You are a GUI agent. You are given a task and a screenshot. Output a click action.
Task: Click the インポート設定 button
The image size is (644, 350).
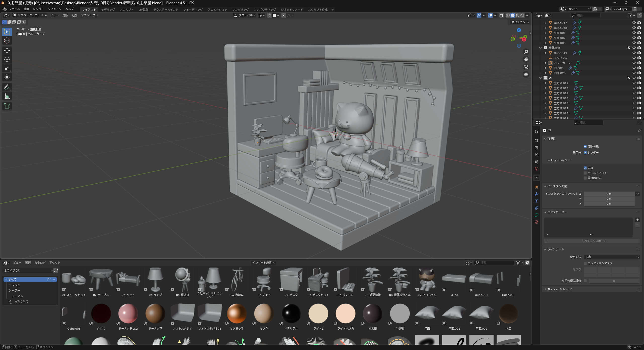tap(263, 263)
